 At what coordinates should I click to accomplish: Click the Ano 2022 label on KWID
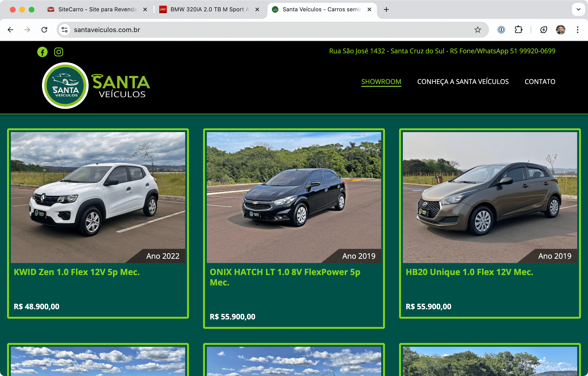tap(163, 256)
